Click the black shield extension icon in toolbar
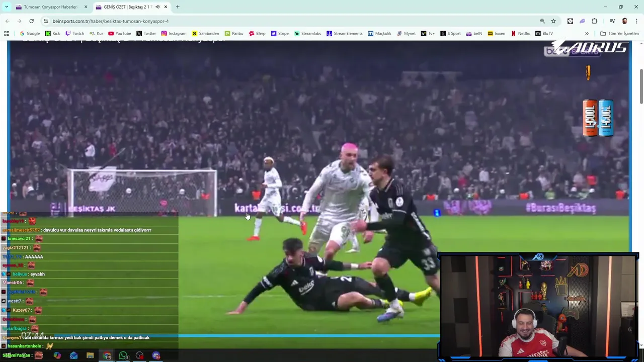The width and height of the screenshot is (644, 362). [570, 21]
